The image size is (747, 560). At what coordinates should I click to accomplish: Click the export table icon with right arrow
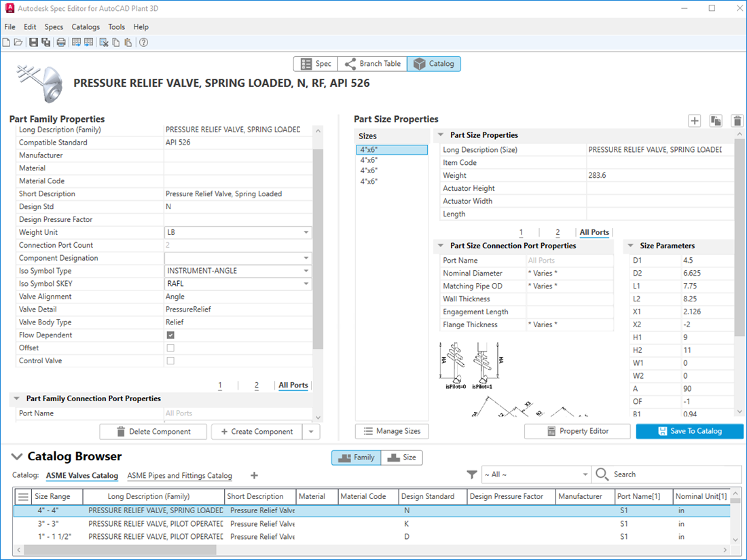(x=76, y=42)
